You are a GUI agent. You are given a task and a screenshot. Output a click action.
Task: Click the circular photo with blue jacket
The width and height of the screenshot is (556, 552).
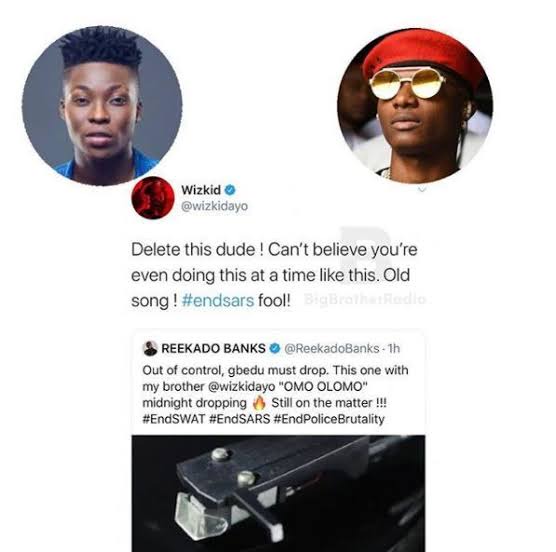pos(102,105)
